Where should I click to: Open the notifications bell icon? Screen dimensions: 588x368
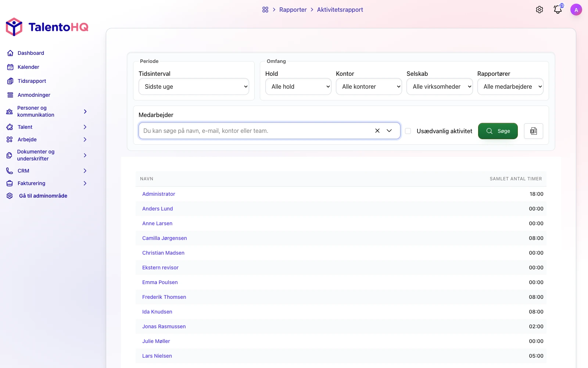pos(558,10)
